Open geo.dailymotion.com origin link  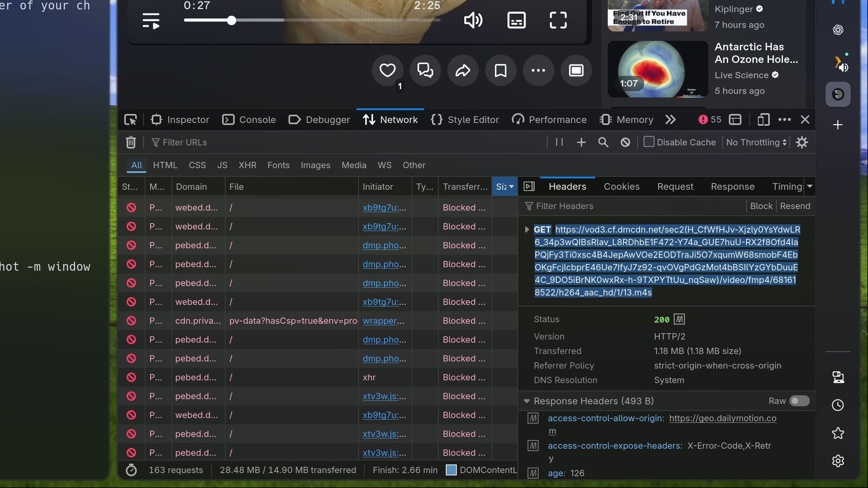[723, 418]
